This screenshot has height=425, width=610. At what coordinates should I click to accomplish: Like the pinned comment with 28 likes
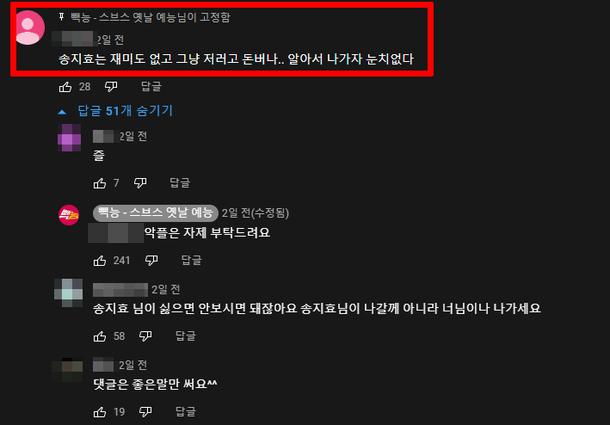(65, 87)
